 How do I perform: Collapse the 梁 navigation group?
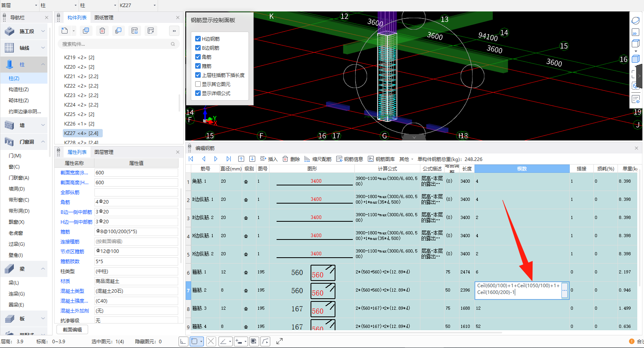click(x=43, y=269)
